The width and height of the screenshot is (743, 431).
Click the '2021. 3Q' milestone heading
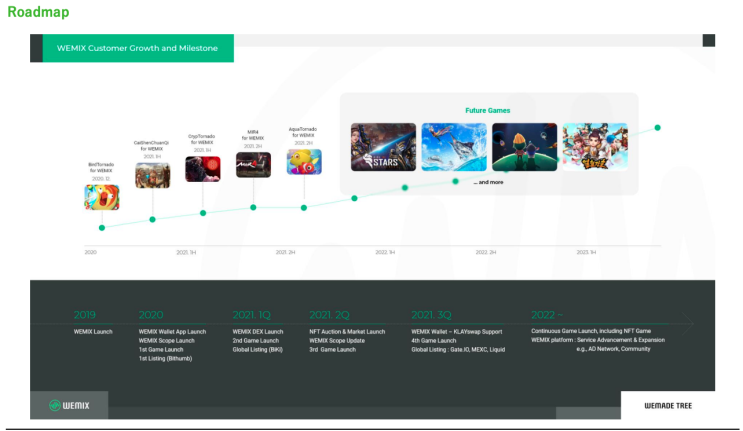point(432,315)
